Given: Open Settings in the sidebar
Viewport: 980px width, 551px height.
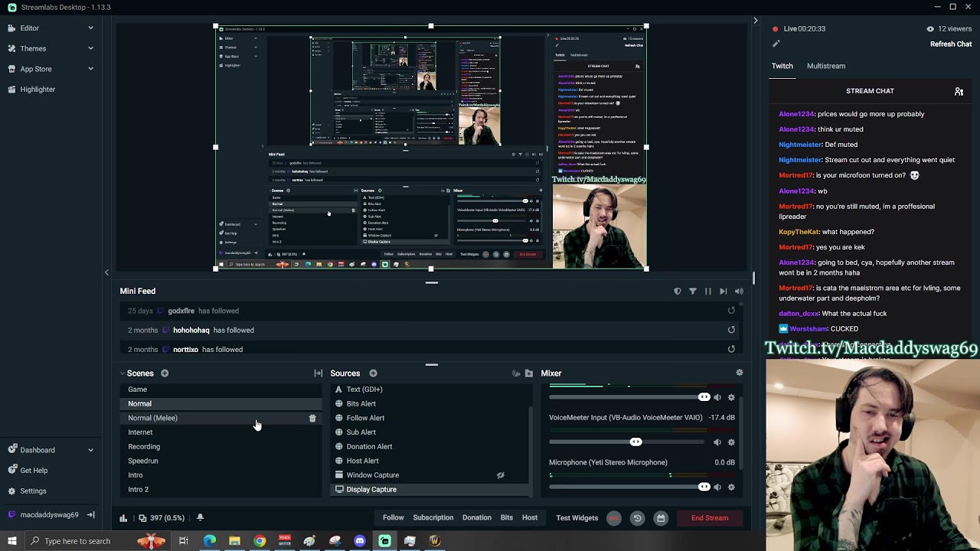Looking at the screenshot, I should pos(33,491).
